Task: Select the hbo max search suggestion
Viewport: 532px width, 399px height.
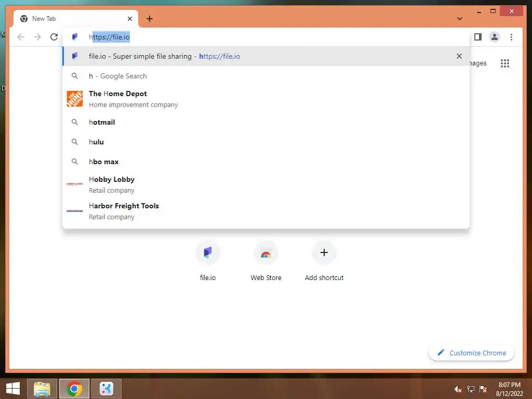Action: 266,162
